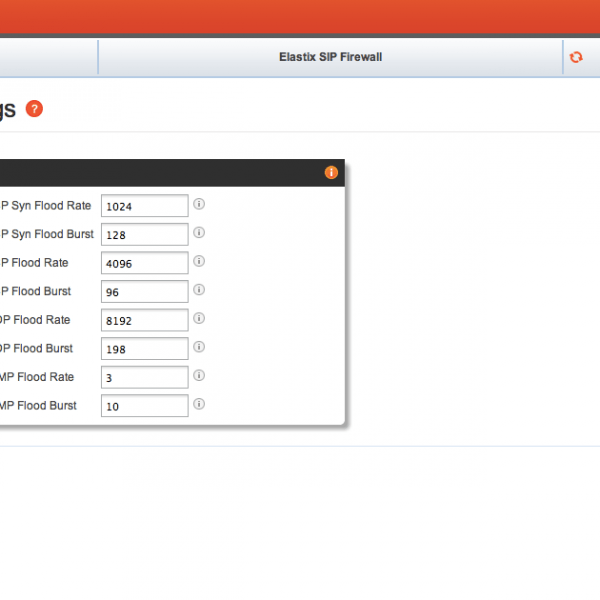Show info for the 4096 Flood Rate field
The image size is (600, 600).
199,261
